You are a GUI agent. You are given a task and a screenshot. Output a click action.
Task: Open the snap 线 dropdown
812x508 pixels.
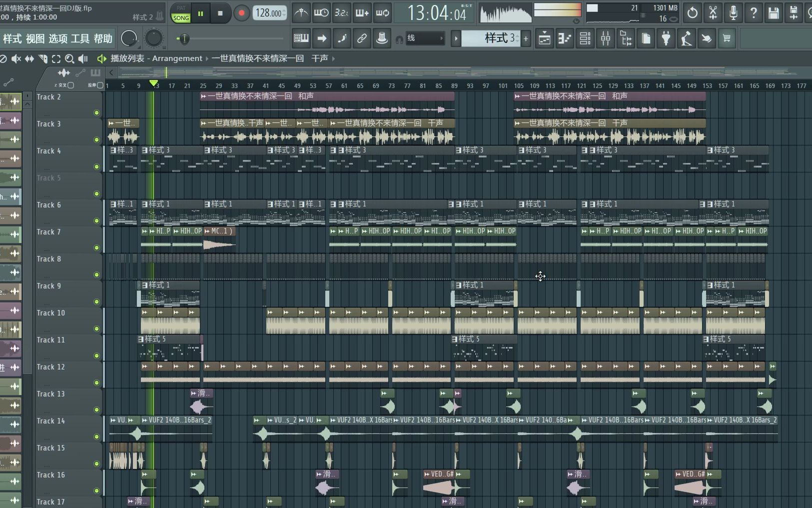click(426, 38)
